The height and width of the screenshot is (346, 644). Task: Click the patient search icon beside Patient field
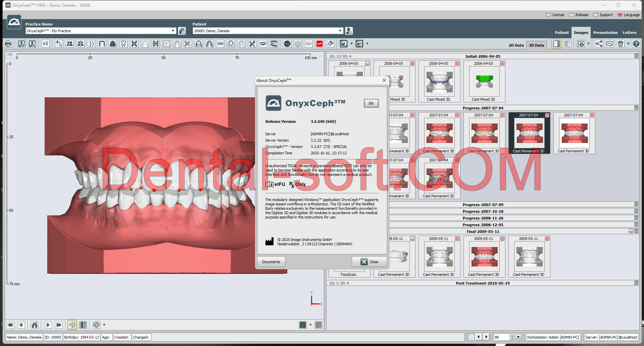[349, 31]
